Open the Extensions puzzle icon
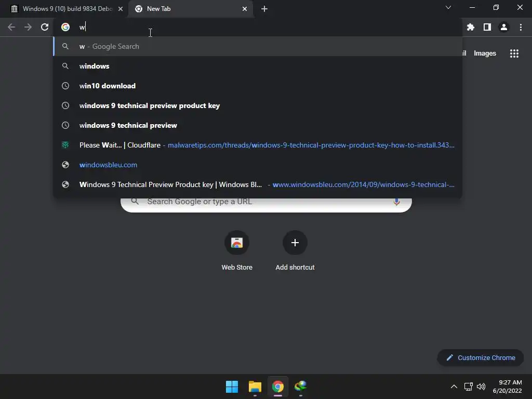 click(471, 27)
